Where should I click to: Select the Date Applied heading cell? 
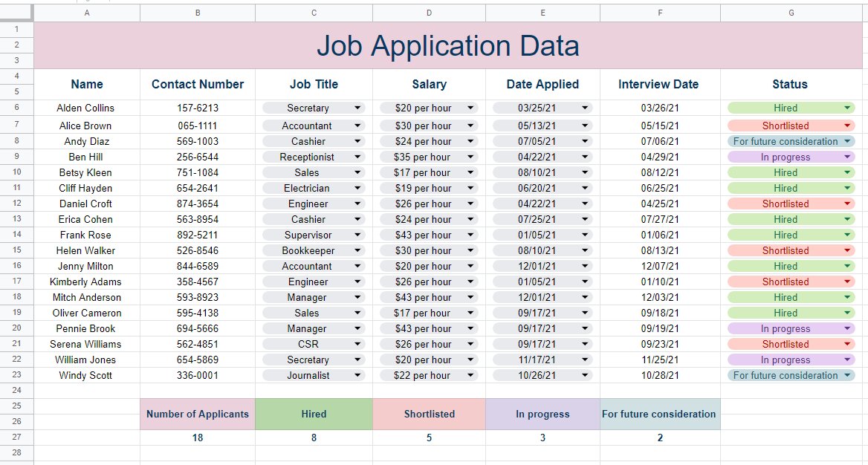tap(542, 84)
